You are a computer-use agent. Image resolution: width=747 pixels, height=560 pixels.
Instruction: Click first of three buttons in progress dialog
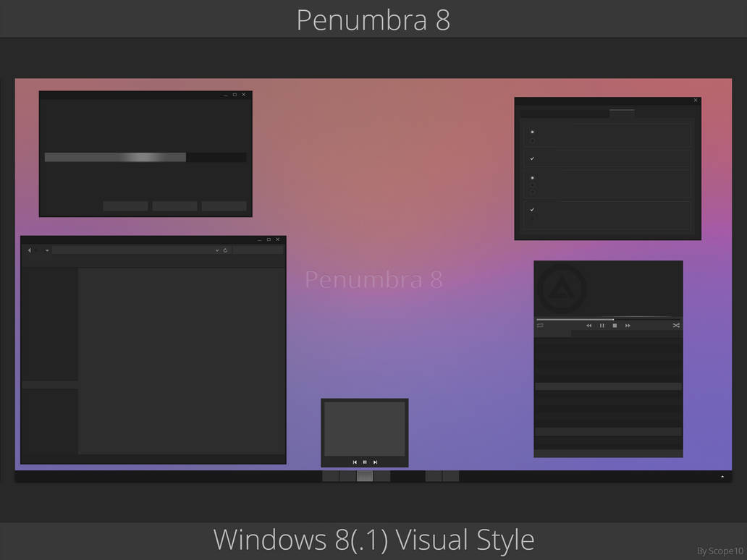(125, 205)
